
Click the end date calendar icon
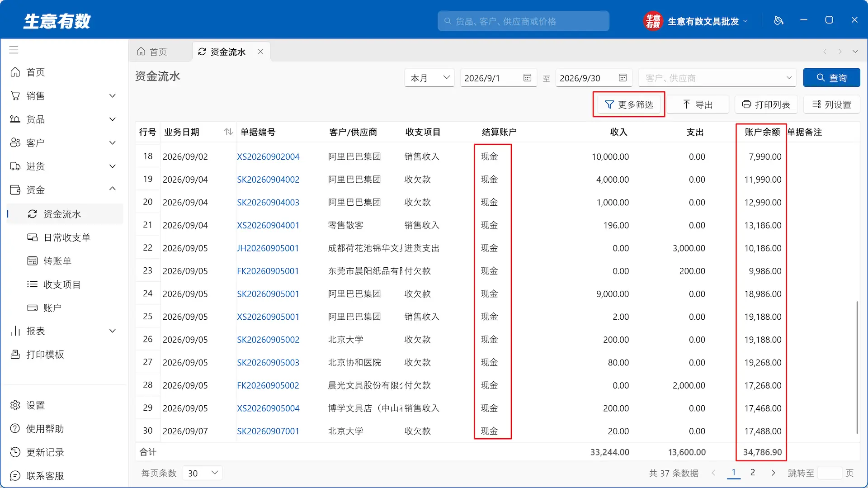coord(623,78)
